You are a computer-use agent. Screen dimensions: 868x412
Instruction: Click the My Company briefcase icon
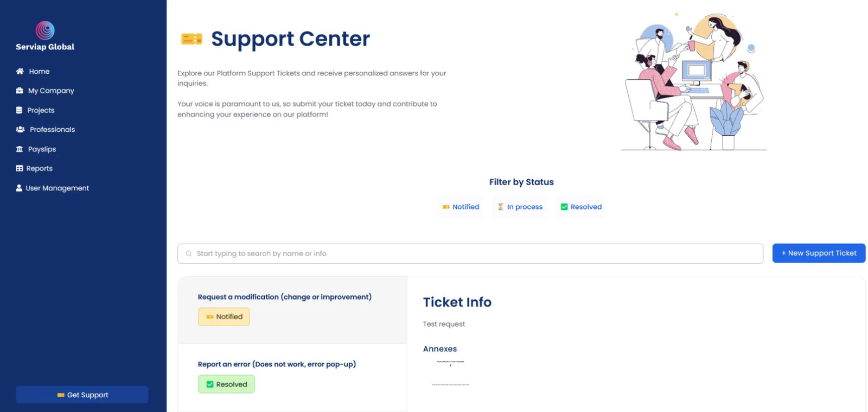20,91
